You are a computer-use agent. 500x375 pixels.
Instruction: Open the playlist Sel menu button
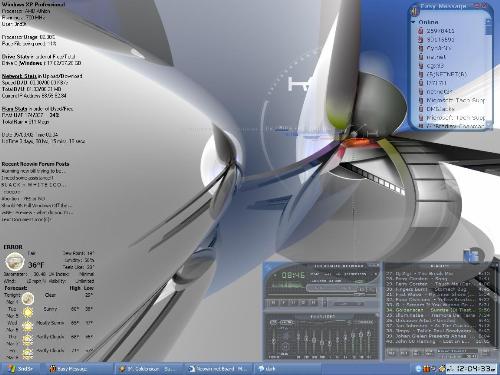point(416,353)
